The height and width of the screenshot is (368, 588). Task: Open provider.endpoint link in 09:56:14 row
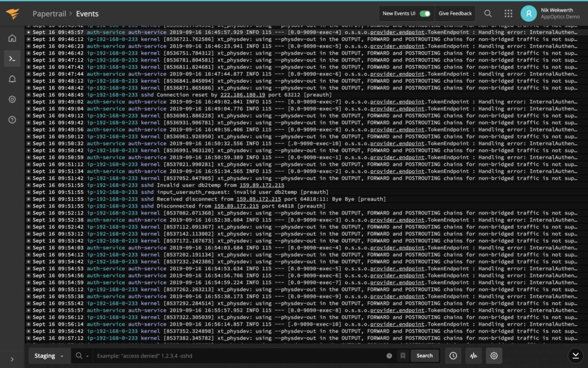pyautogui.click(x=397, y=324)
